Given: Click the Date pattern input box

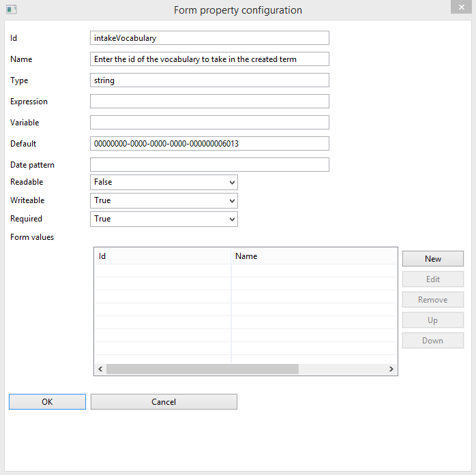Looking at the screenshot, I should click(x=209, y=165).
